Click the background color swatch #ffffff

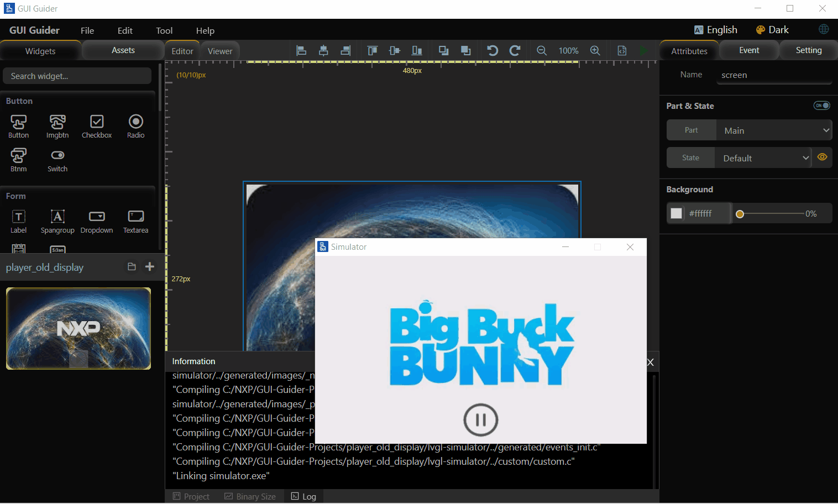(676, 213)
